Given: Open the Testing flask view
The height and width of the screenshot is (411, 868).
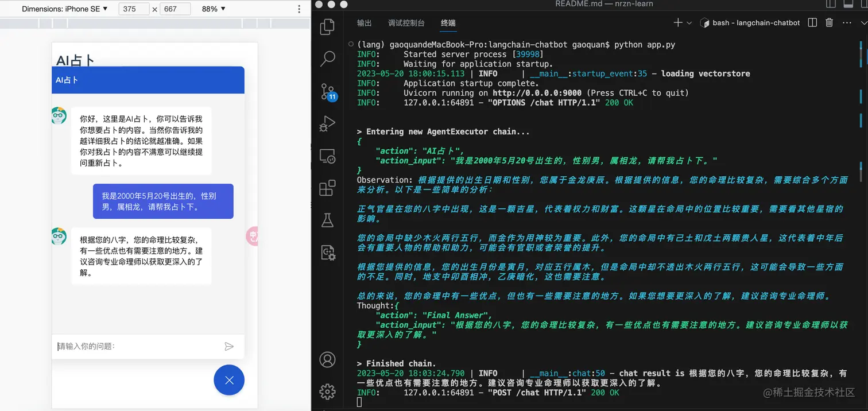Looking at the screenshot, I should click(x=327, y=220).
